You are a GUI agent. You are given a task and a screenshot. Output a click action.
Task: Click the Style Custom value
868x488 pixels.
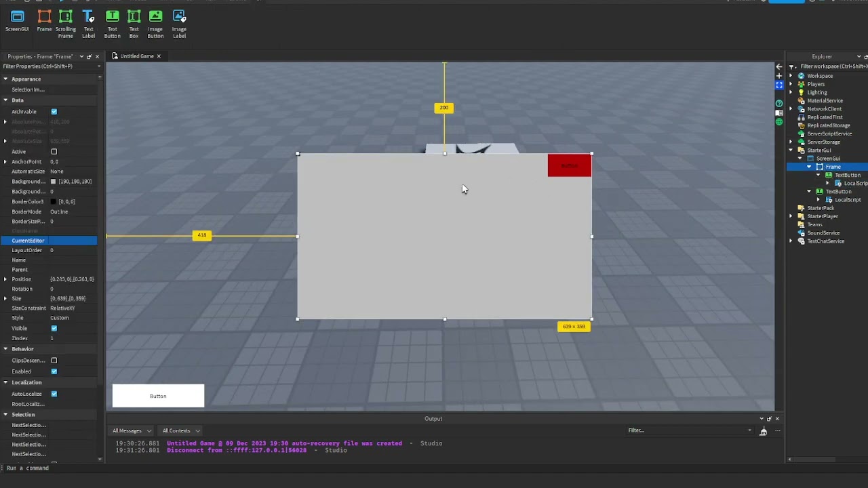[x=59, y=318]
